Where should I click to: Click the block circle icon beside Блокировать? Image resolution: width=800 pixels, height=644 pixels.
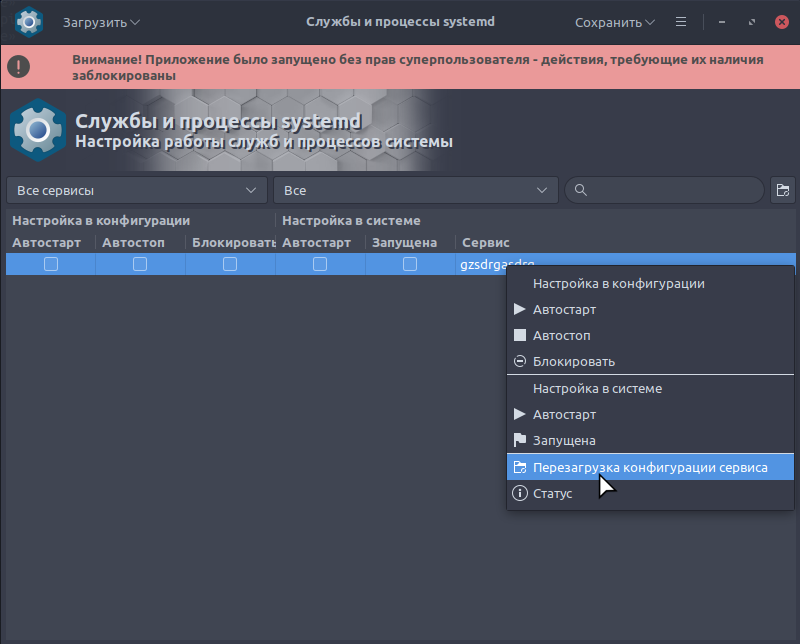point(519,361)
